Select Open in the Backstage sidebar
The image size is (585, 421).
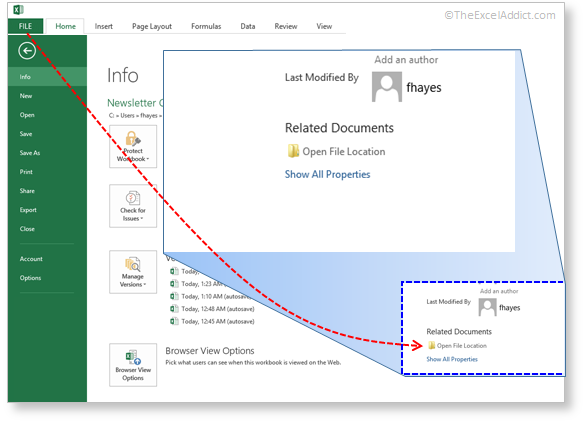(47, 115)
